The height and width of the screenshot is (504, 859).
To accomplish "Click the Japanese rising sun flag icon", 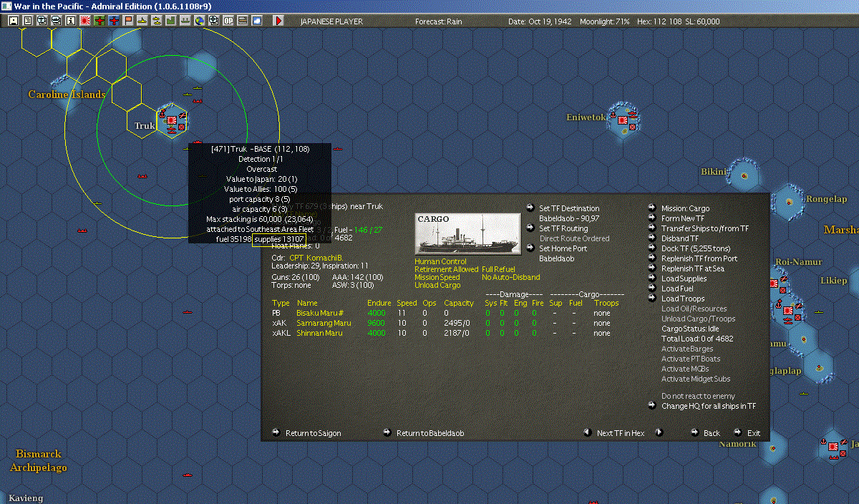I will tap(84, 21).
